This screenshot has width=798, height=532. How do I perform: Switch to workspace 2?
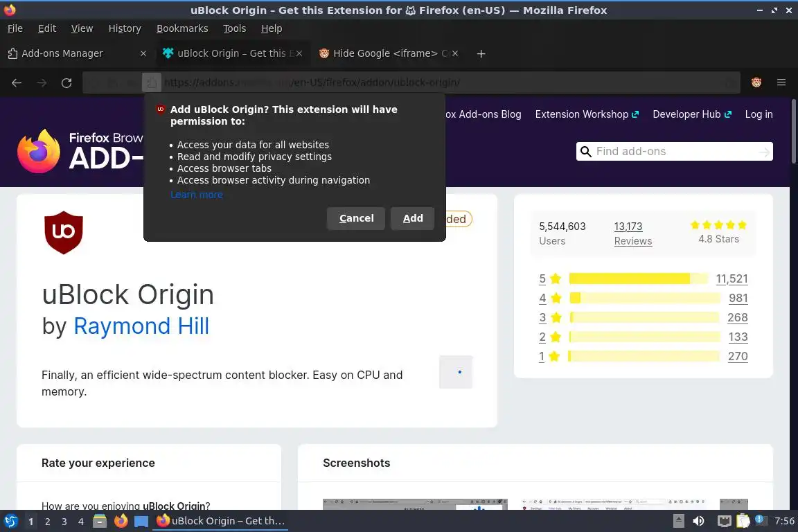(47, 522)
